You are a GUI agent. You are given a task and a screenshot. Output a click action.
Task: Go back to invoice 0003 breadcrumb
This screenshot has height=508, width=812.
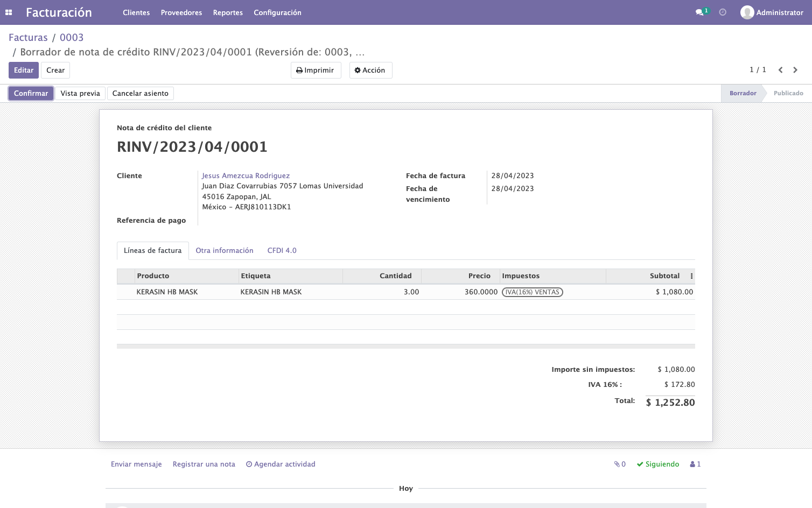(x=72, y=38)
